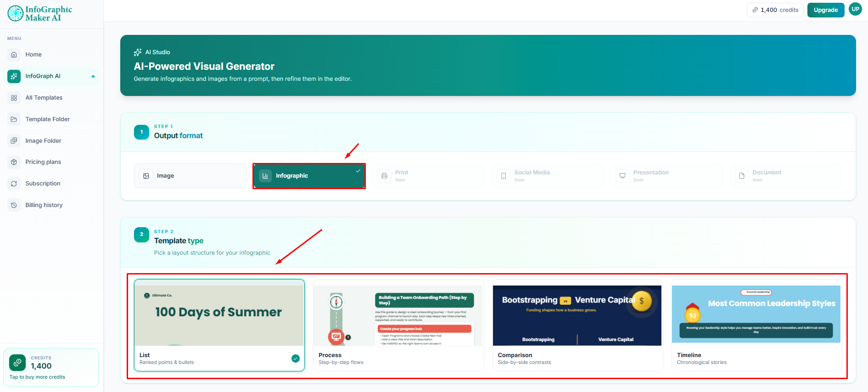Click the checkmark on the List template

[x=296, y=358]
